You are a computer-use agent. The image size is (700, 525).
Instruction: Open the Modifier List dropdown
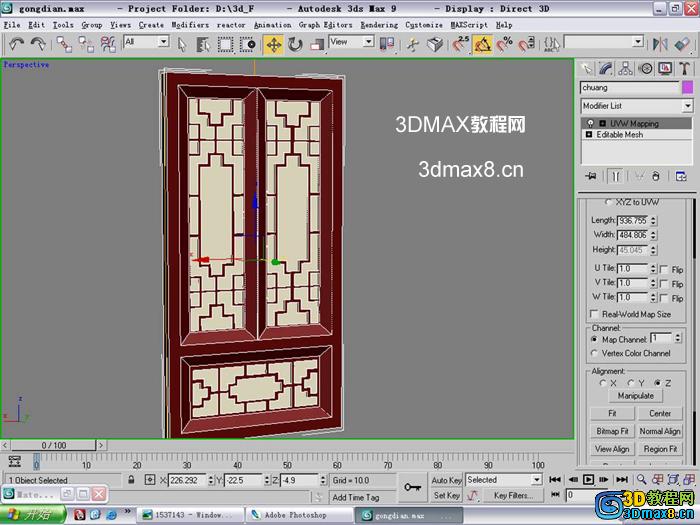pyautogui.click(x=687, y=106)
